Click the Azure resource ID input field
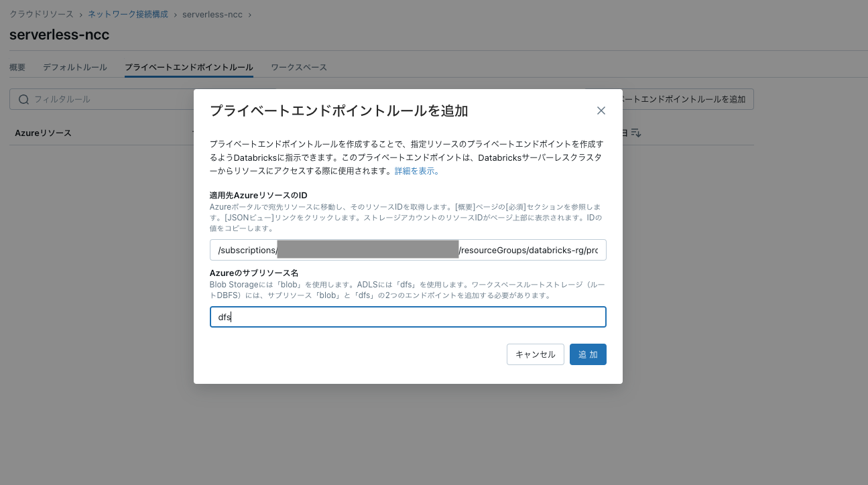The width and height of the screenshot is (868, 485). 408,249
